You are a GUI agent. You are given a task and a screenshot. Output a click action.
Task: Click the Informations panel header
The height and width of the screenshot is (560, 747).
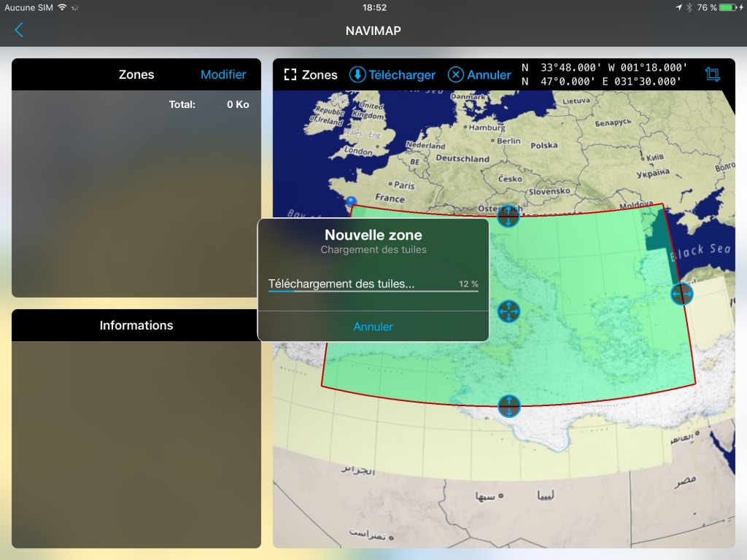click(x=136, y=325)
